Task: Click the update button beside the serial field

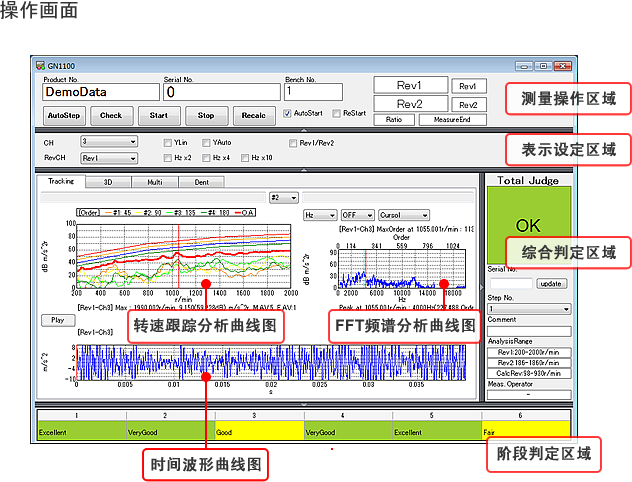Action: coord(552,283)
